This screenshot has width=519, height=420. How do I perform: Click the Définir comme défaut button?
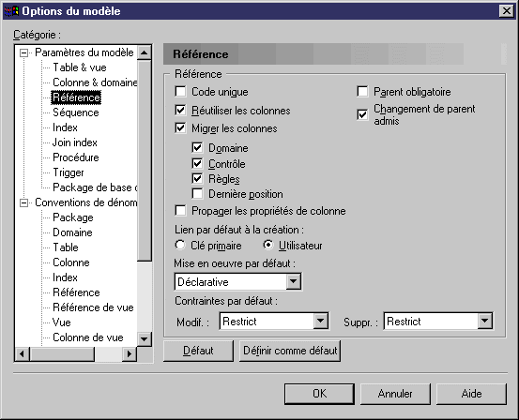point(290,351)
